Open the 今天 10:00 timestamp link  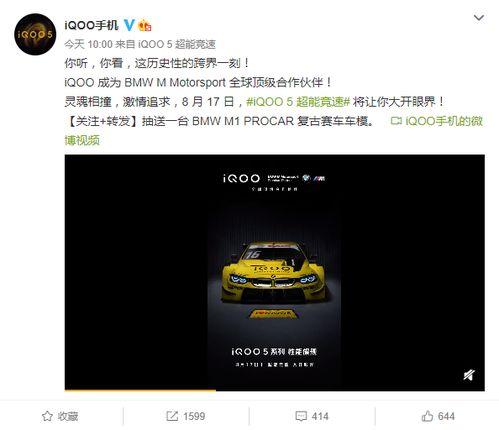click(88, 44)
